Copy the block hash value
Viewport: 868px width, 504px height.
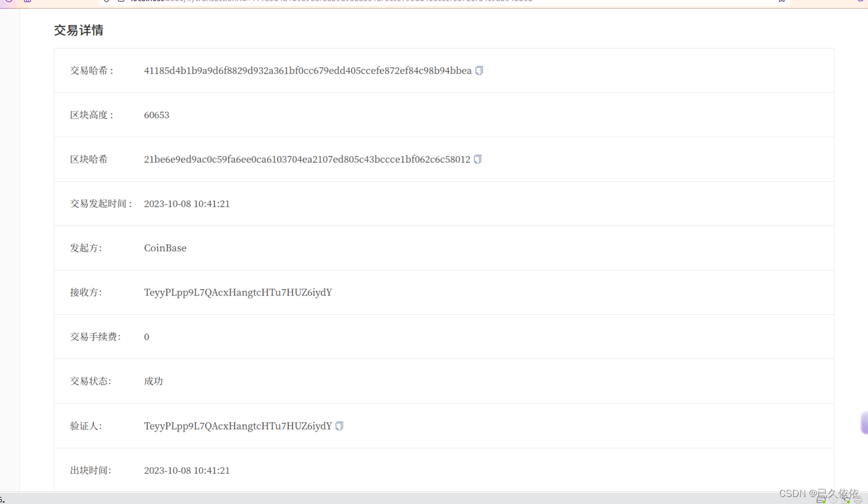[478, 159]
